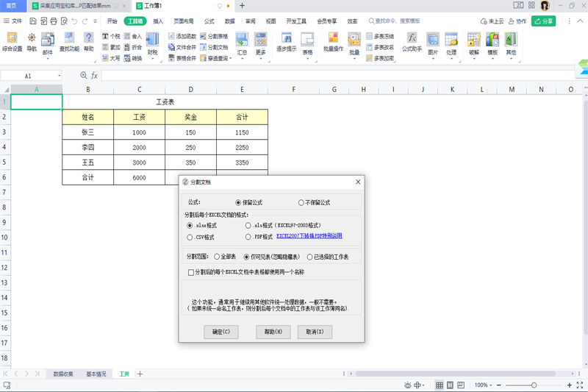The height and width of the screenshot is (392, 588).
Task: Click the 查找功能 icon
Action: pyautogui.click(x=69, y=42)
